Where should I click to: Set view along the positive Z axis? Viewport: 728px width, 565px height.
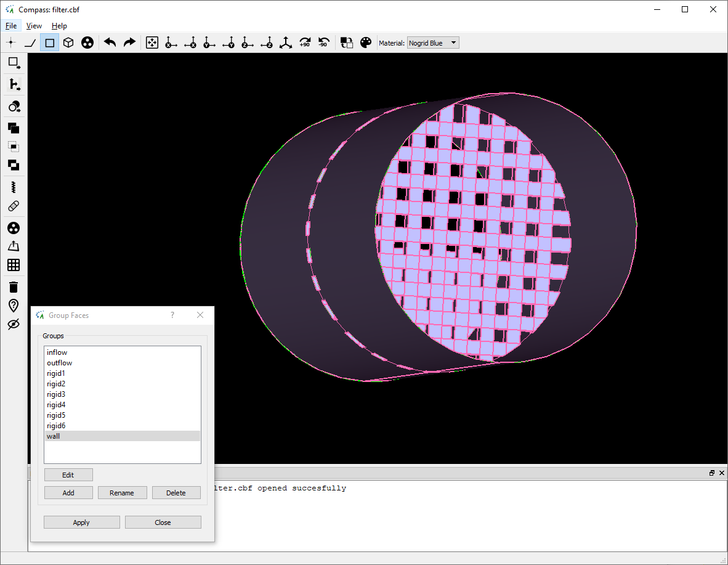click(x=248, y=43)
